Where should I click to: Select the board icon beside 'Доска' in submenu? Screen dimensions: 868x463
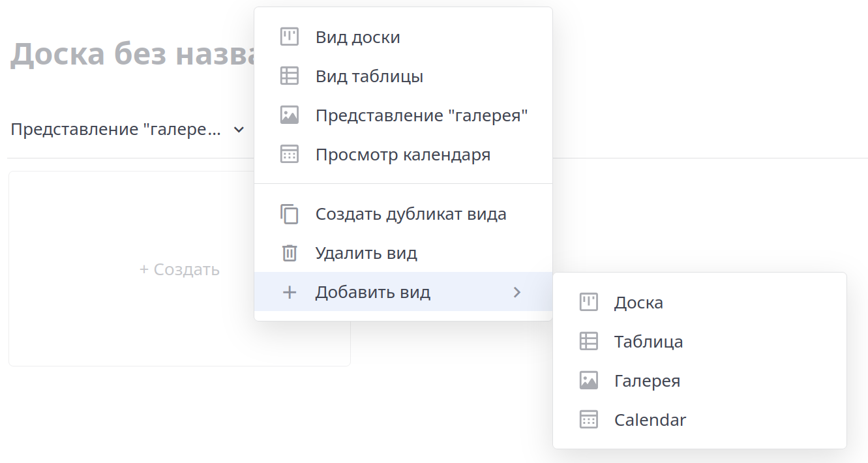coord(589,302)
